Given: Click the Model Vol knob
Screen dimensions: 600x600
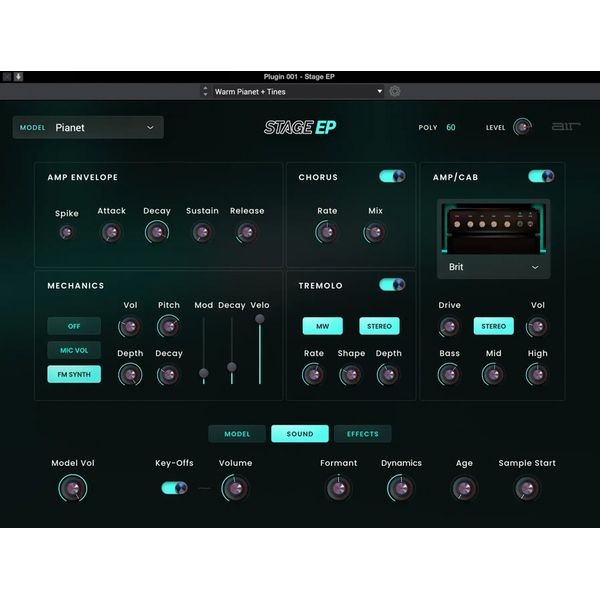Looking at the screenshot, I should (73, 488).
